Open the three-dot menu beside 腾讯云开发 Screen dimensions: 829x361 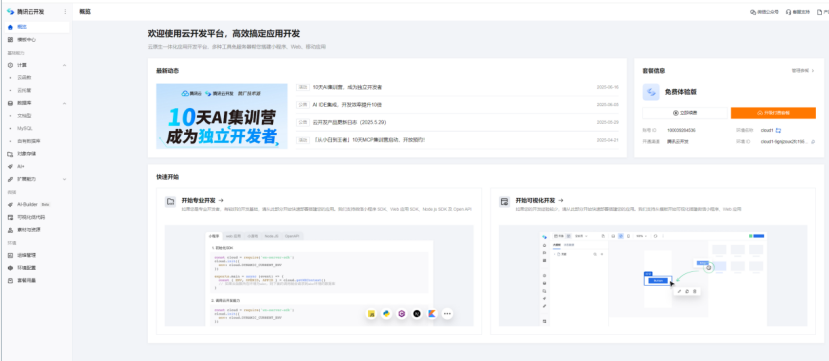(x=65, y=12)
